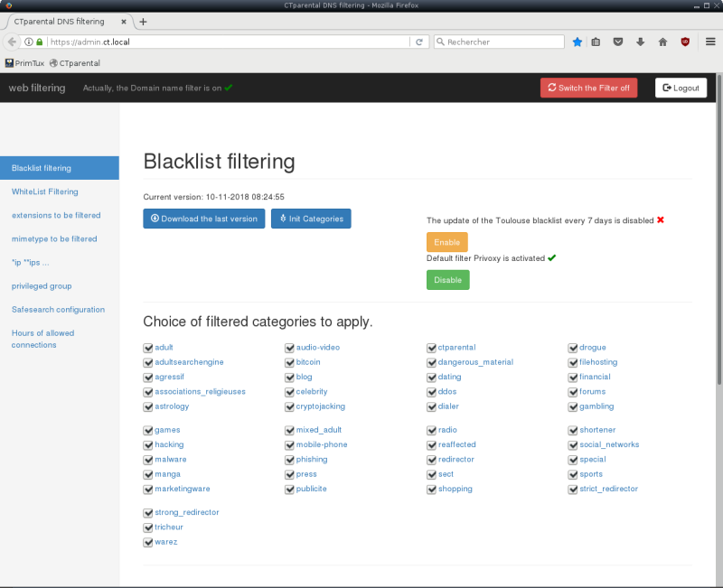Click the bookmark star icon

577,42
